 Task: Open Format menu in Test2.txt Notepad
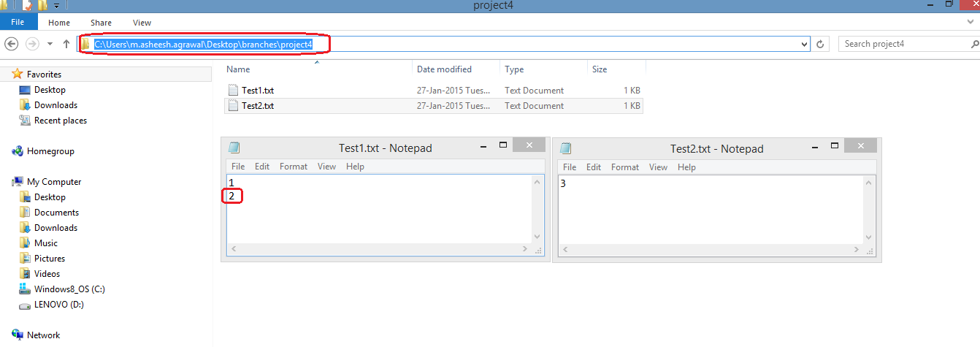coord(625,167)
